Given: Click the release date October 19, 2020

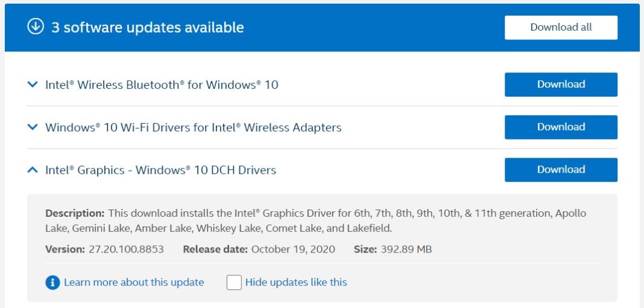Looking at the screenshot, I should [293, 249].
